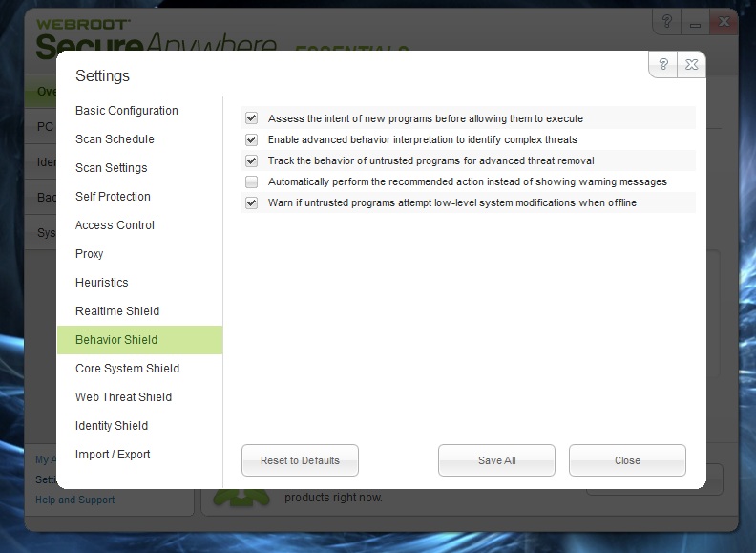Click Save All button
The height and width of the screenshot is (553, 756).
496,460
